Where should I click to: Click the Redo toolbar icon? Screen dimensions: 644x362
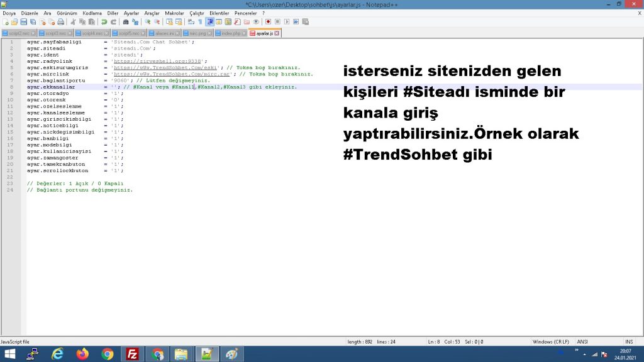tap(113, 22)
